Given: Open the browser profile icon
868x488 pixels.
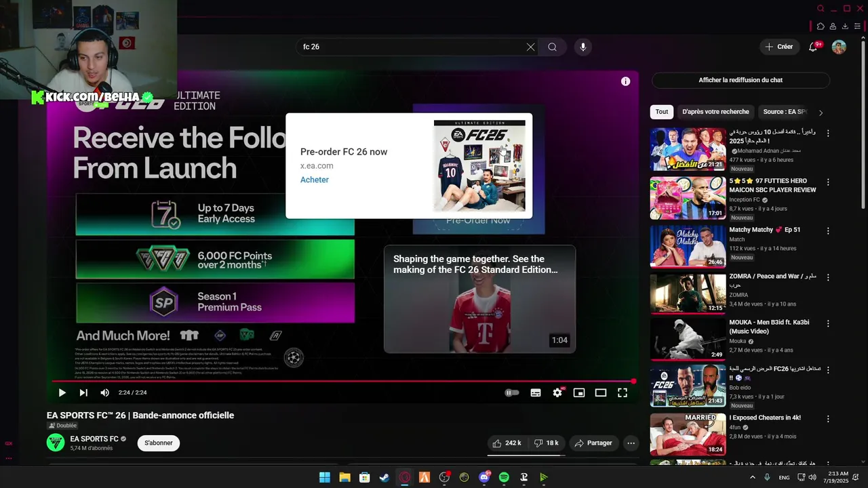Looking at the screenshot, I should pos(833,26).
